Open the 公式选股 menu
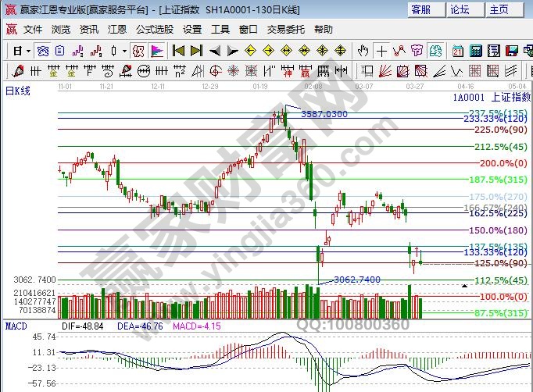The height and width of the screenshot is (392, 533). pos(155,30)
